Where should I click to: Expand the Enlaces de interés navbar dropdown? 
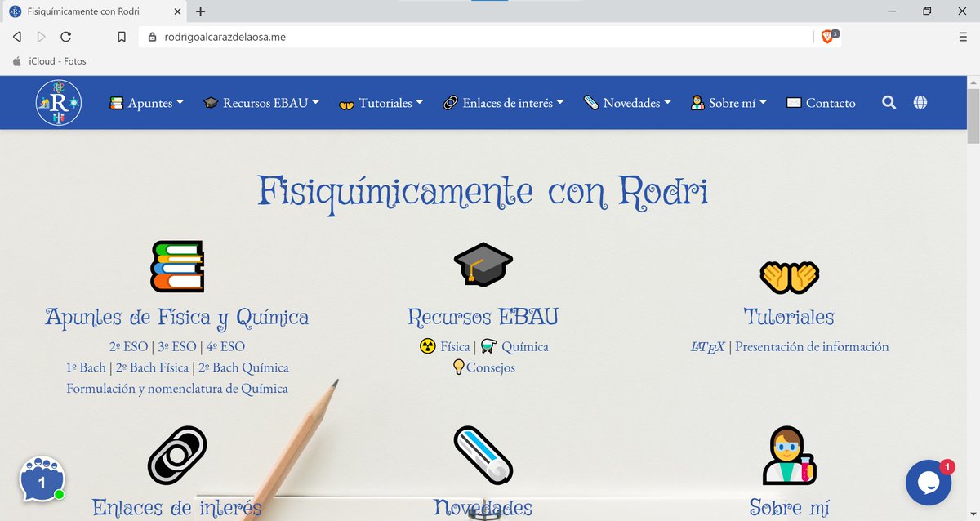(x=503, y=103)
